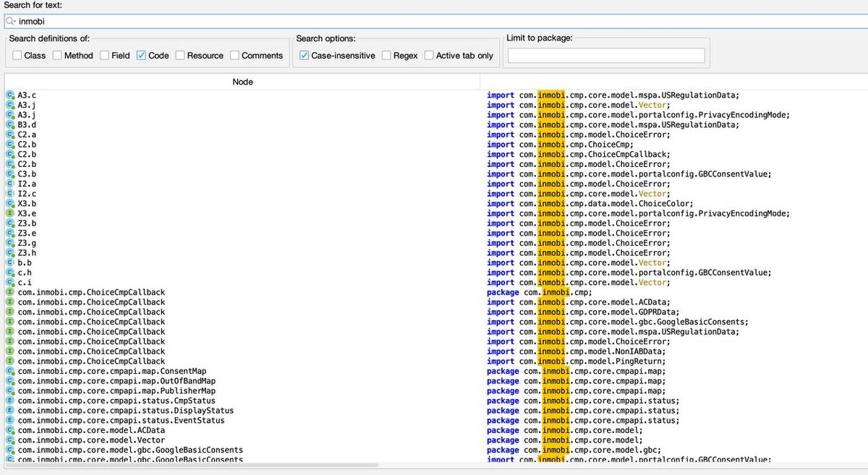
Task: Click the class icon beside I2.c
Action: [x=10, y=194]
